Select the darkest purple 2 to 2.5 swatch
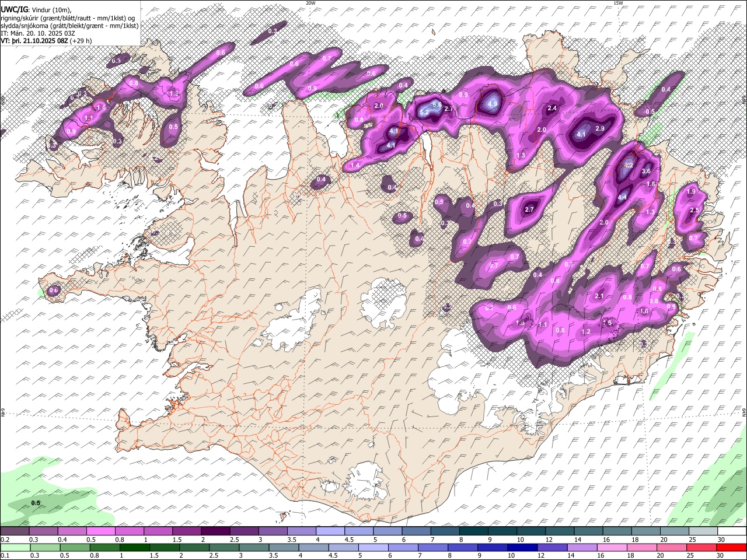Screen dimensions: 747x560 click(215, 531)
